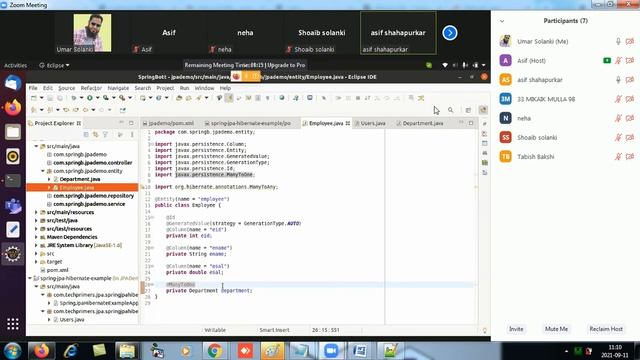Expand Department.java in Project Explorer

49,179
